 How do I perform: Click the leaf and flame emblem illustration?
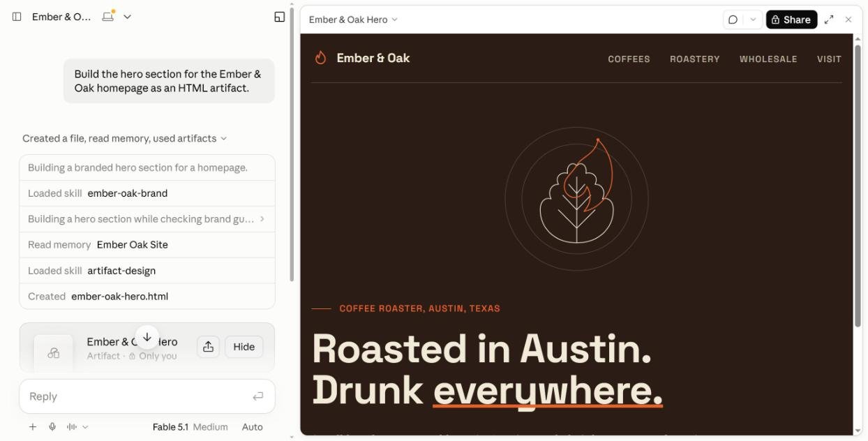[x=576, y=200]
